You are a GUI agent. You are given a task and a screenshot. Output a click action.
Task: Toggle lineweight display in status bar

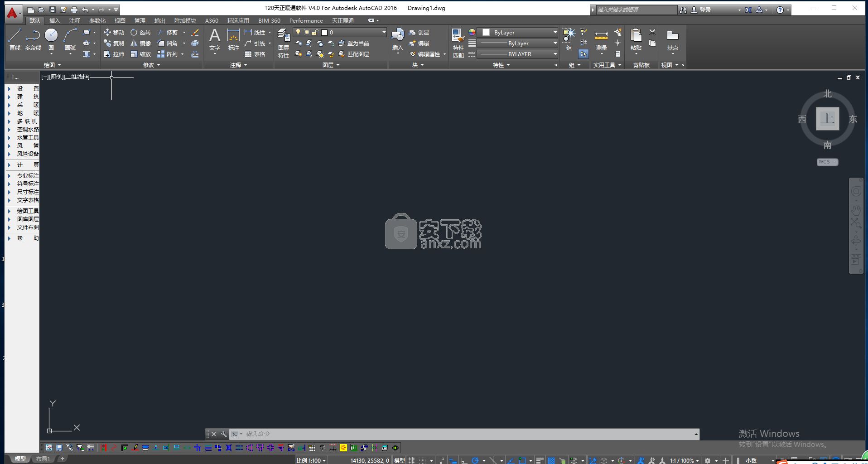tap(540, 460)
